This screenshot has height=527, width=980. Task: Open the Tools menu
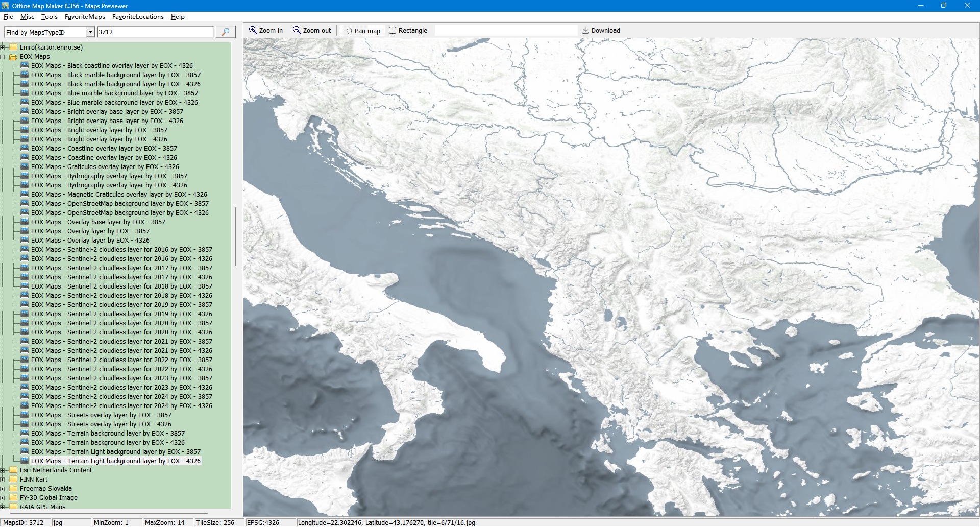tap(49, 17)
